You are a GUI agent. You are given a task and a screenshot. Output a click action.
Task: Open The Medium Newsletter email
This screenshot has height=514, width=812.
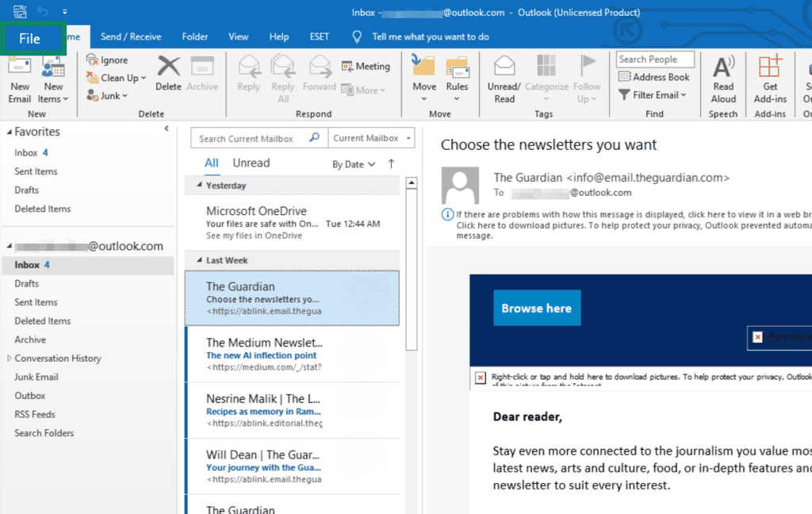point(293,355)
